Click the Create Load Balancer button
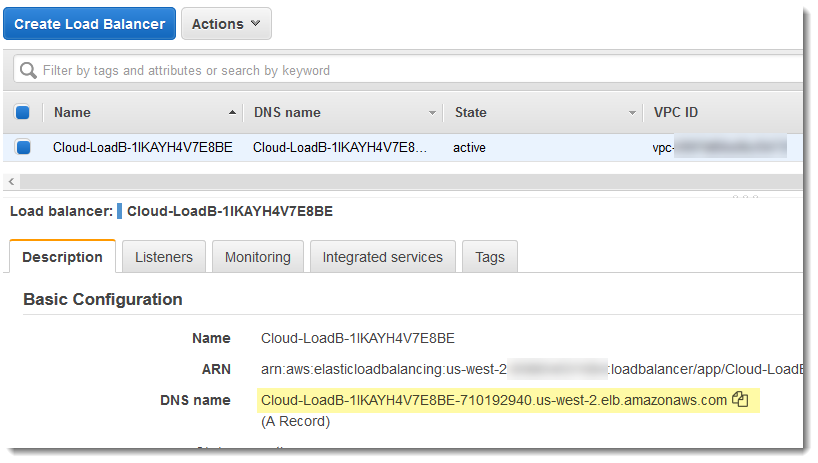The width and height of the screenshot is (818, 463). pyautogui.click(x=89, y=24)
